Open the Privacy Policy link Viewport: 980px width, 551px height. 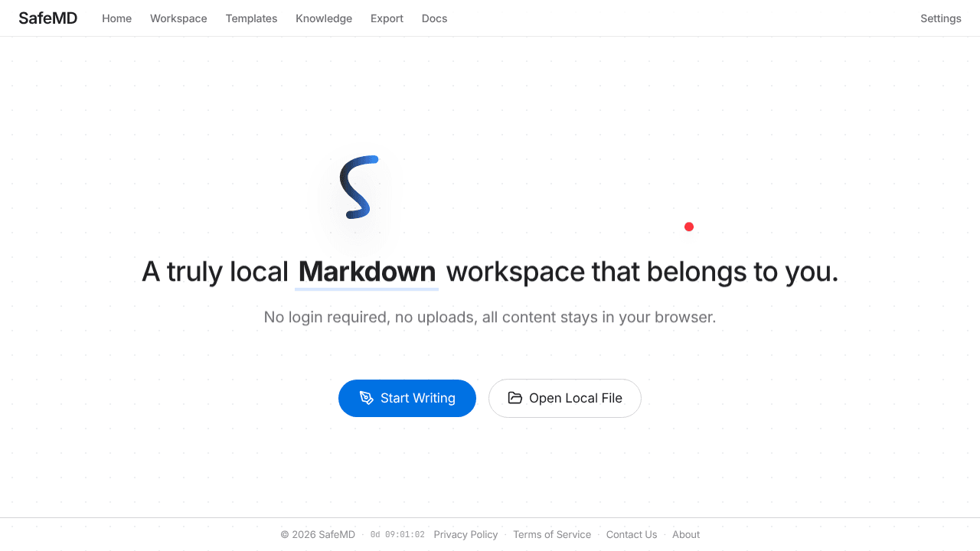465,534
